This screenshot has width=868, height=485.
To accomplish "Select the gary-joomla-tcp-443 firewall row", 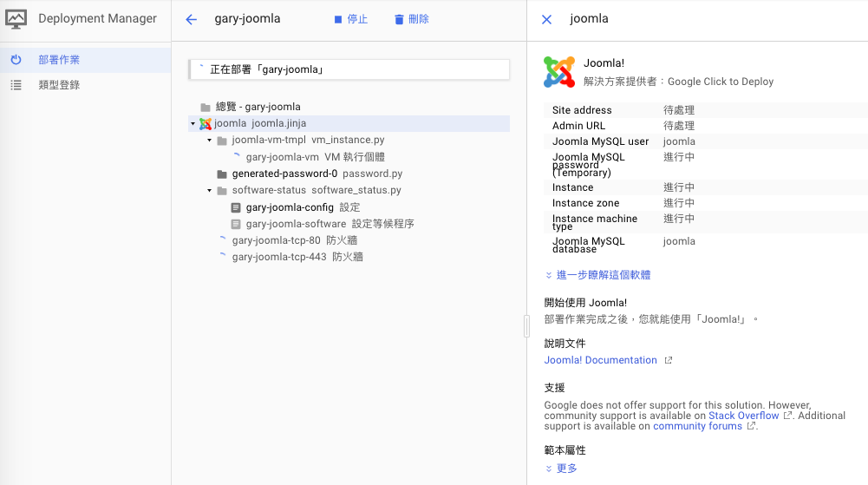I will click(x=349, y=257).
